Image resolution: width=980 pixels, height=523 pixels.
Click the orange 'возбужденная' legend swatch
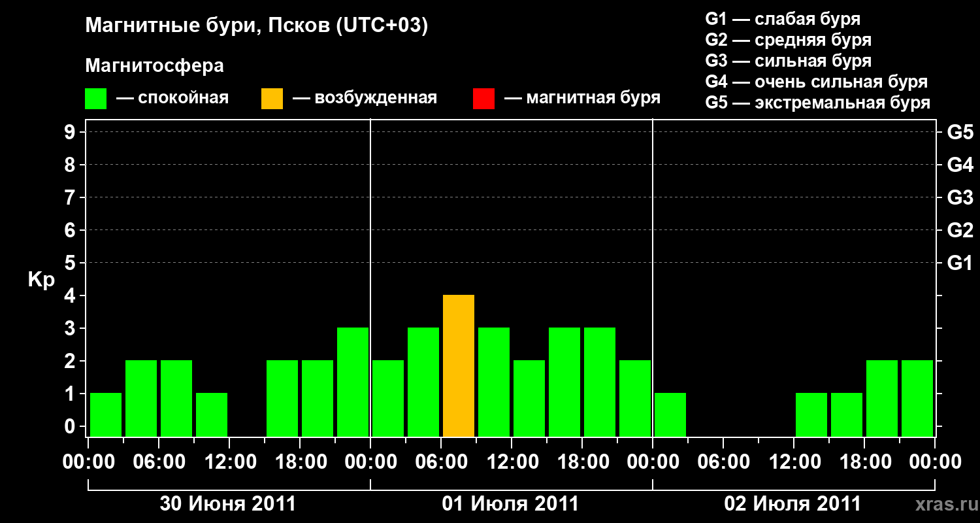pyautogui.click(x=272, y=99)
